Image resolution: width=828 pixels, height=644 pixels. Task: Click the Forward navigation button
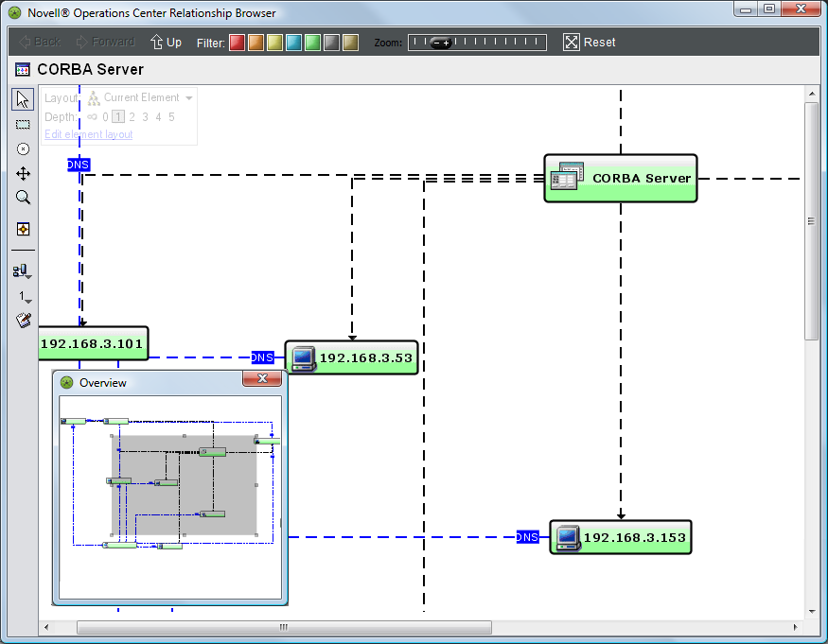(106, 42)
